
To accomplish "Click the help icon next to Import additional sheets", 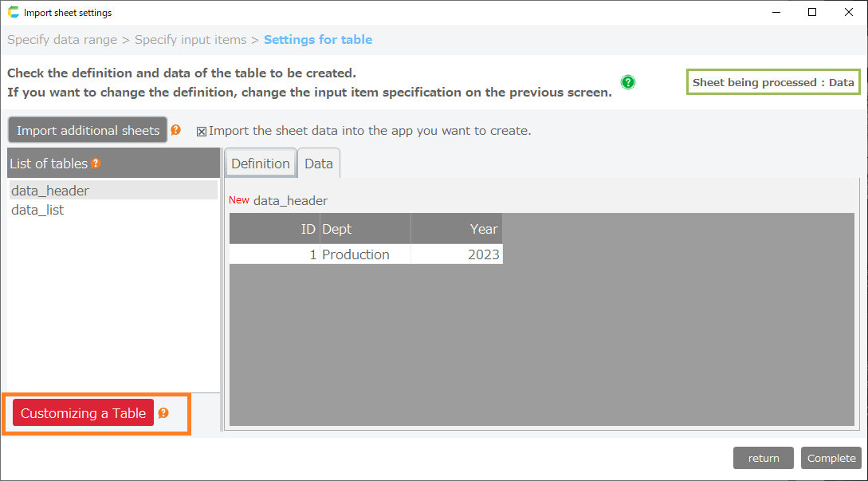I will (x=176, y=130).
